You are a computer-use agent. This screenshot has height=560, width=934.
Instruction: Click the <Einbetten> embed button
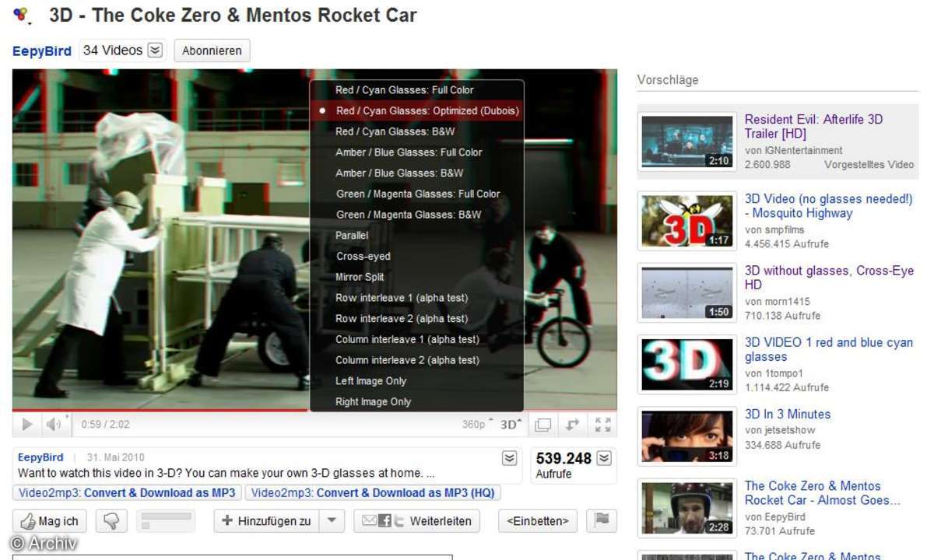point(538,521)
